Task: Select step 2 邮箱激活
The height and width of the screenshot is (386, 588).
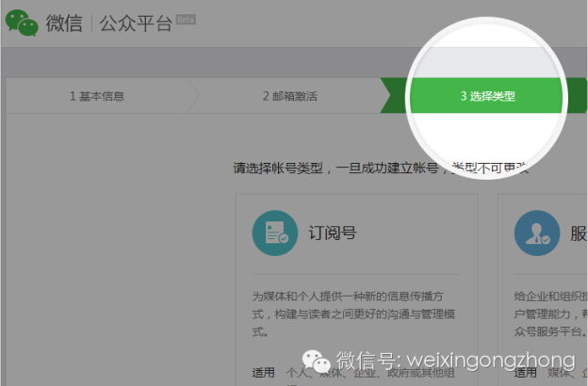Action: click(x=289, y=96)
